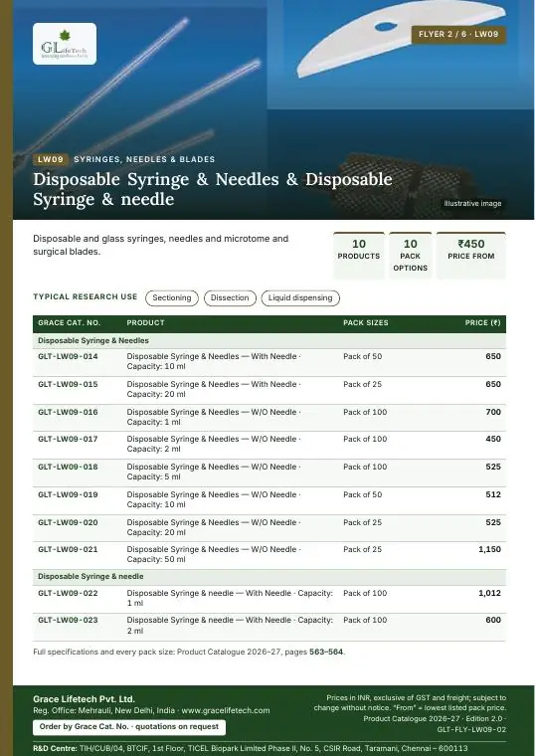Click the catalogue pages 563–564 reference
Viewport: 535px width, 756px height.
click(x=326, y=653)
